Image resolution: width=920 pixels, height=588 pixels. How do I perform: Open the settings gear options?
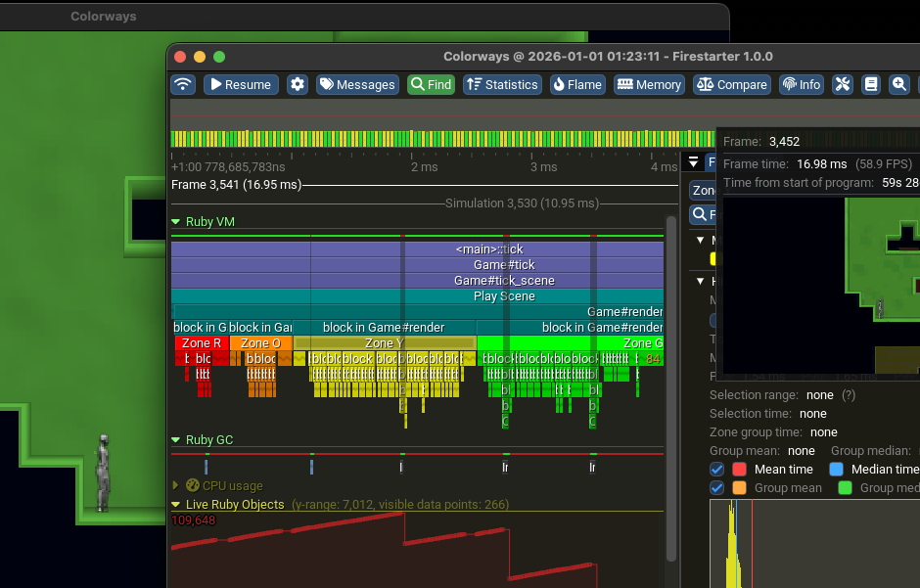point(298,85)
